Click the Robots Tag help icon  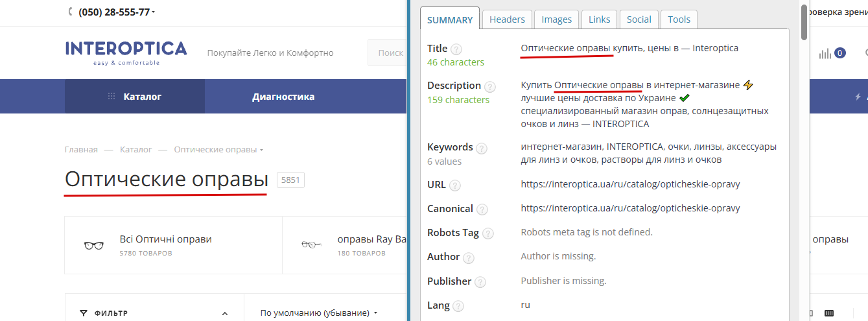(x=487, y=233)
